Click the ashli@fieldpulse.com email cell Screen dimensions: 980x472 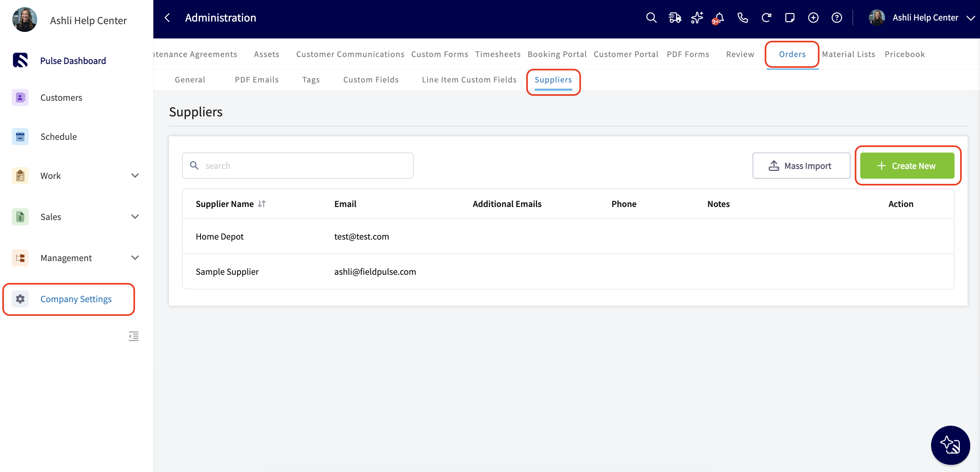375,271
